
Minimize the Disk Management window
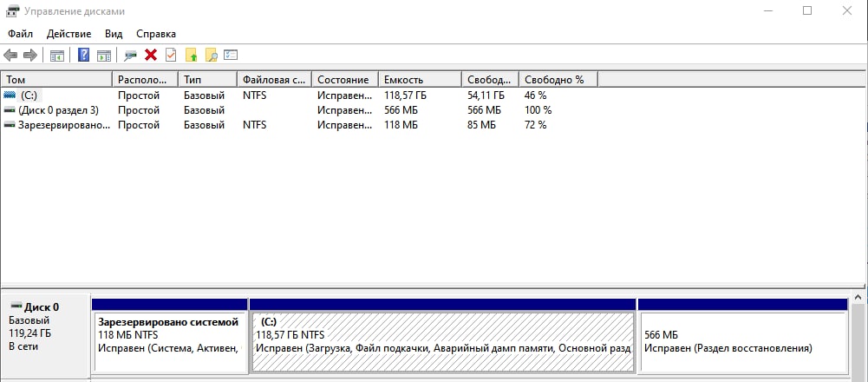point(767,10)
